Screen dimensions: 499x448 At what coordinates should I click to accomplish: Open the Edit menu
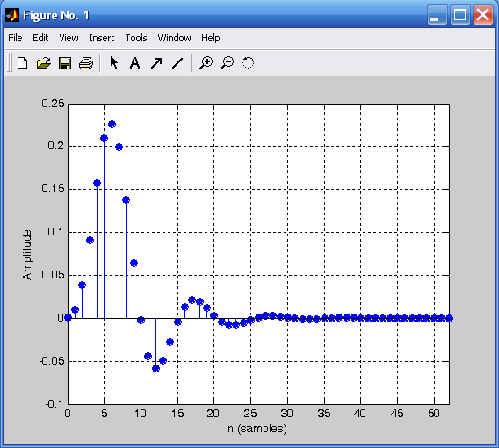point(40,38)
